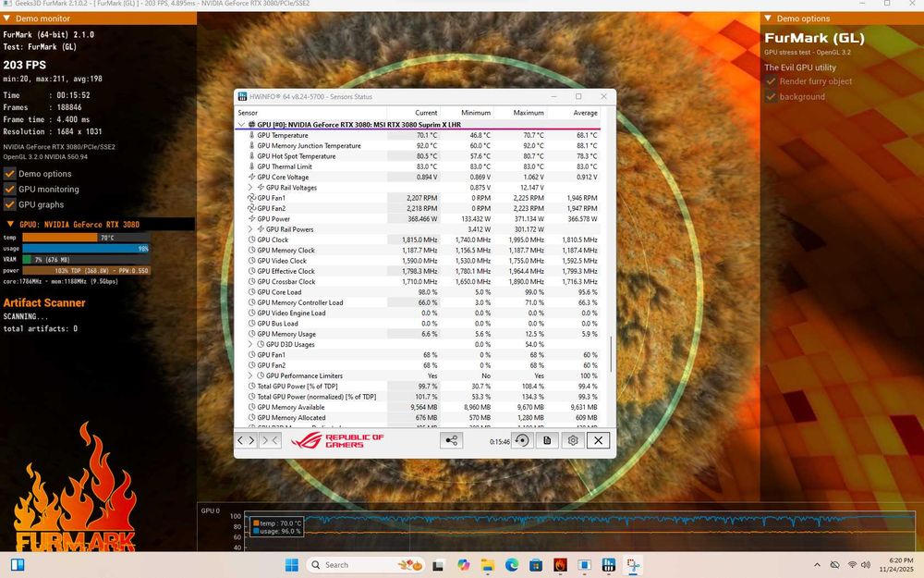Expand the GPU D3D Usages row
The width and height of the screenshot is (924, 578).
(x=250, y=344)
